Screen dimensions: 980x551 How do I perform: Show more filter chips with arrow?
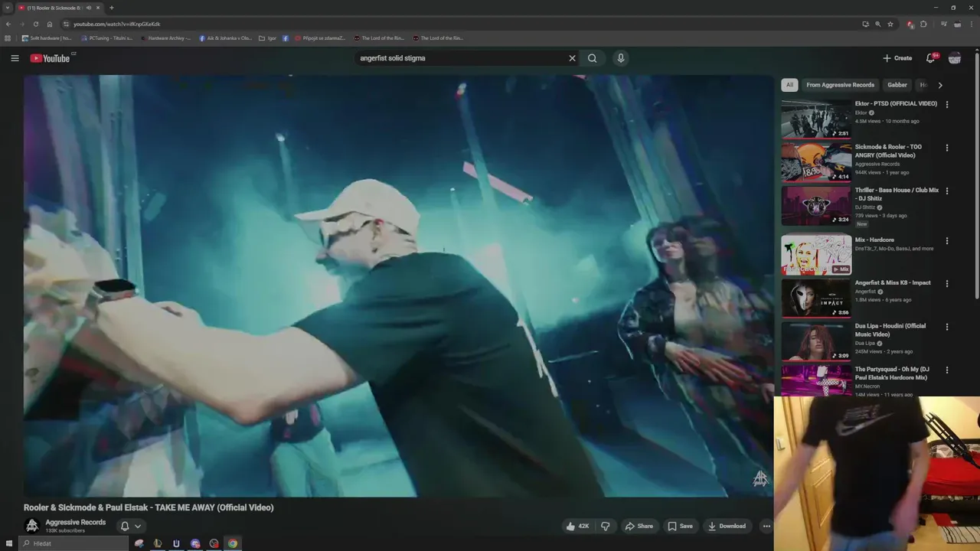pyautogui.click(x=940, y=85)
